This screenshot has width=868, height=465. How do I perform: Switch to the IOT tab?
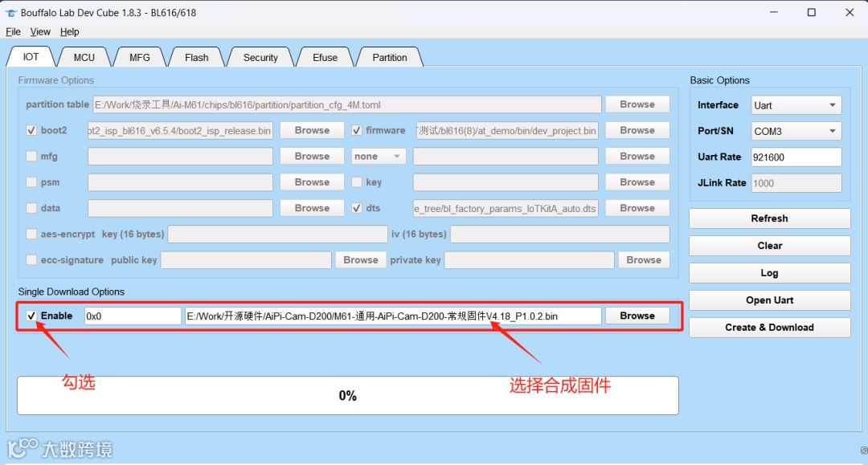31,57
